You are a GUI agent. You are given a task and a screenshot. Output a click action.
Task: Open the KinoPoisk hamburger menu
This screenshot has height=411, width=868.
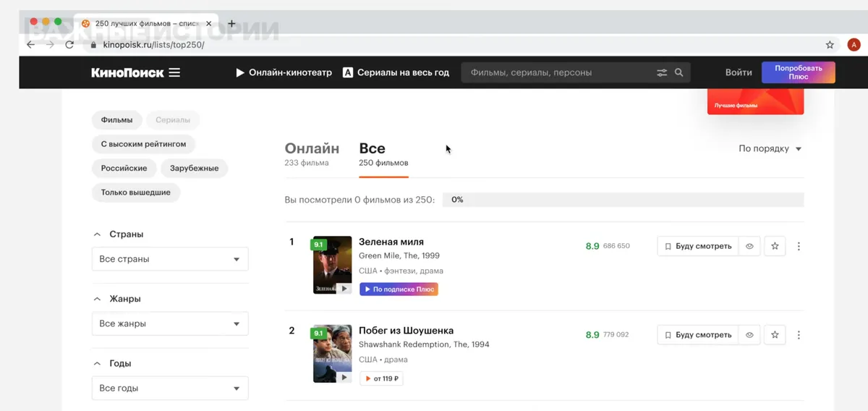174,72
